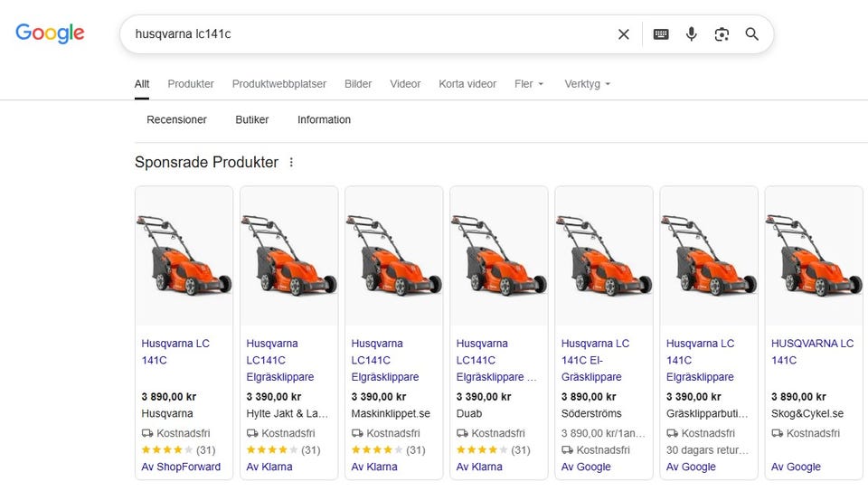Submit search with the magnifier icon
Viewport: 868px width, 491px height.
click(x=751, y=34)
